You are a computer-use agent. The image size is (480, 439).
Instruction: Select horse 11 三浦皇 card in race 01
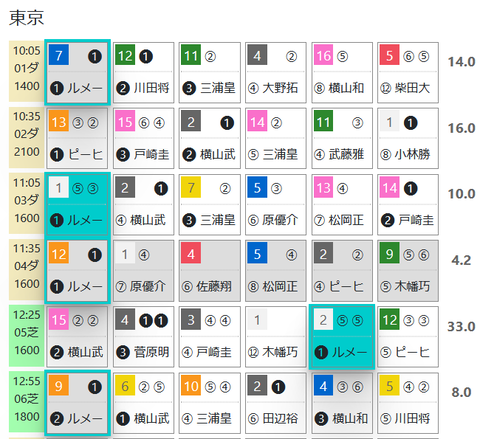tap(209, 72)
